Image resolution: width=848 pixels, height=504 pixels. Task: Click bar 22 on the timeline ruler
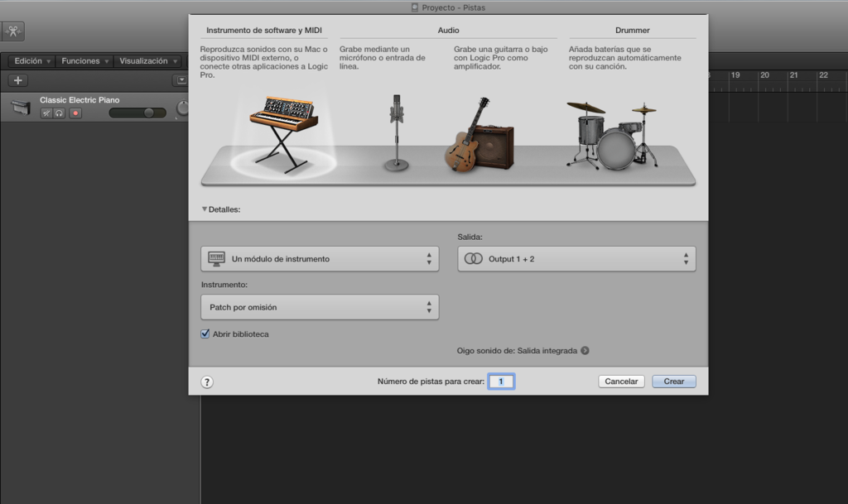(823, 75)
